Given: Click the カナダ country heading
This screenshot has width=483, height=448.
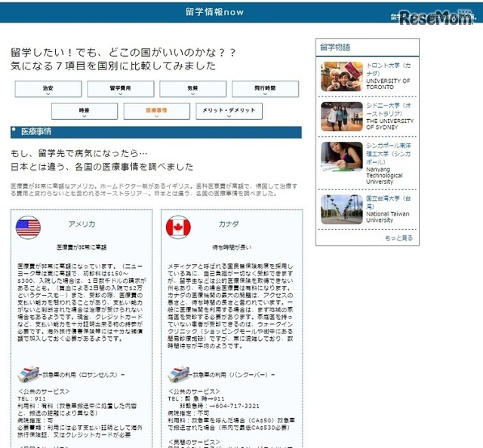Looking at the screenshot, I should click(x=229, y=224).
